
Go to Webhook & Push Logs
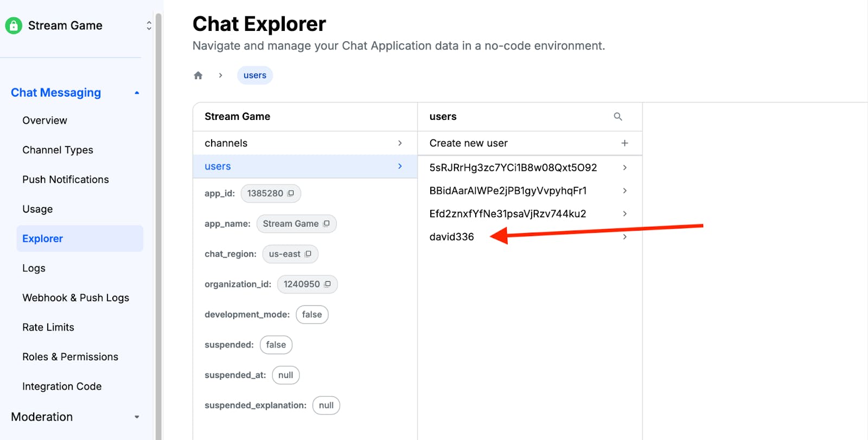[x=75, y=298]
